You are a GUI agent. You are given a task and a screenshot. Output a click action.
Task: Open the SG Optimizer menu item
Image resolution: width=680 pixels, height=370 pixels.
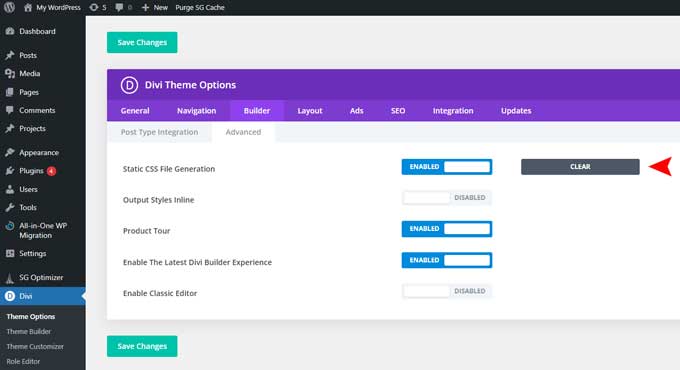click(42, 278)
